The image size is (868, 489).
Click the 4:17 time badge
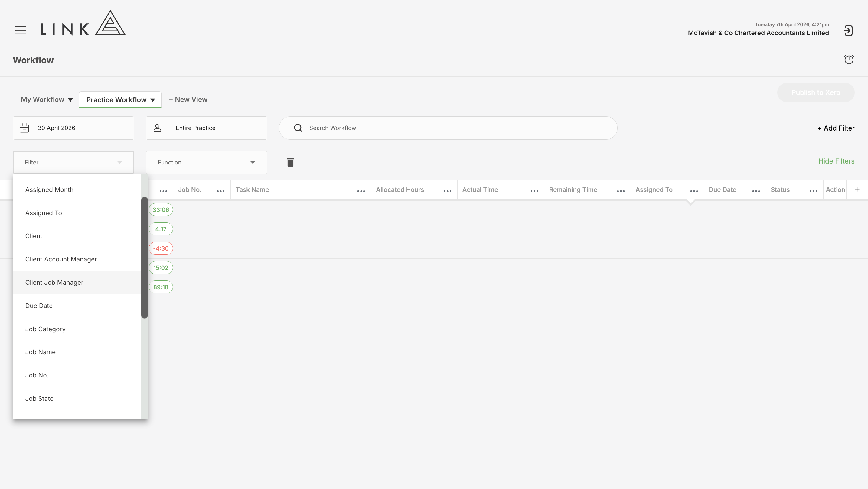tap(161, 229)
